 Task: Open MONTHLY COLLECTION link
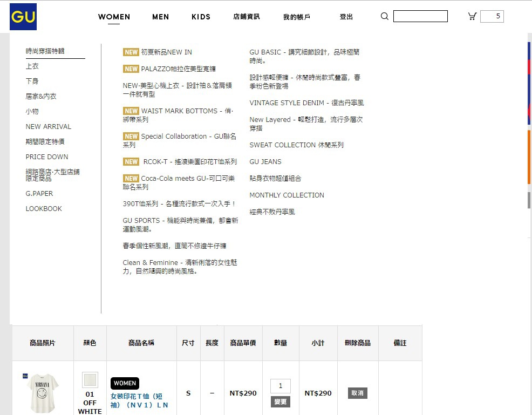(287, 195)
